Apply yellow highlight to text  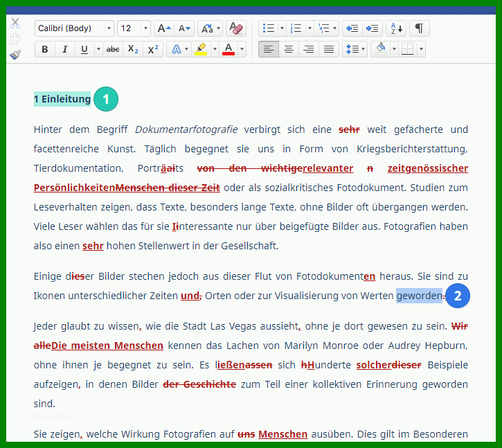tap(201, 49)
